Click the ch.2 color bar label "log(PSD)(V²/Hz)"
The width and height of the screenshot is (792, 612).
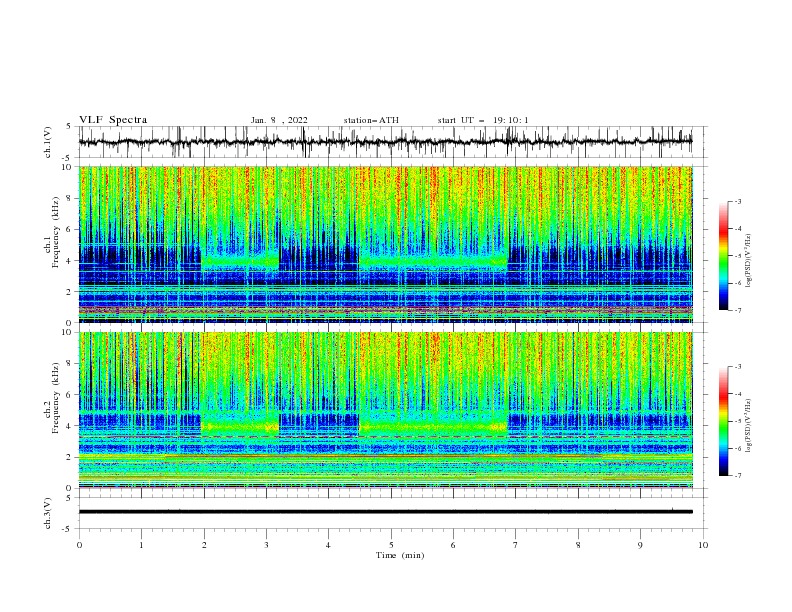pos(748,426)
